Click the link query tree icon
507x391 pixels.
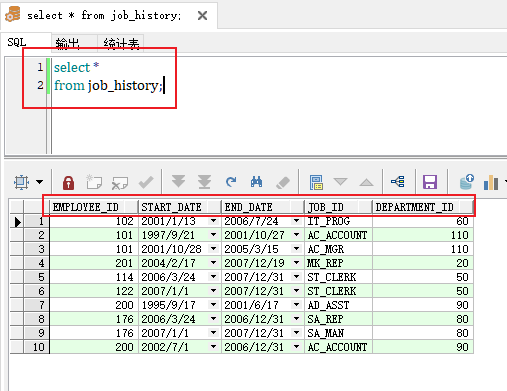tap(398, 182)
